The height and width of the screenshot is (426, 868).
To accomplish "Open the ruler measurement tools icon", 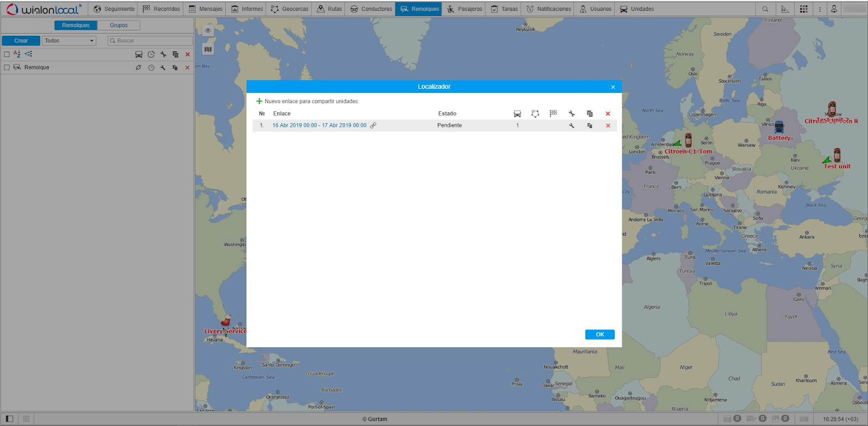I will click(x=784, y=9).
